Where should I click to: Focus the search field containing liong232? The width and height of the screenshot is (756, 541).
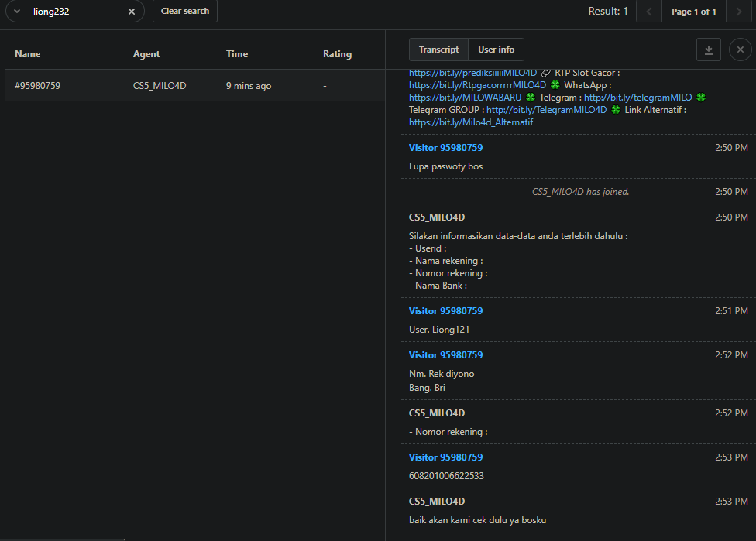point(77,12)
